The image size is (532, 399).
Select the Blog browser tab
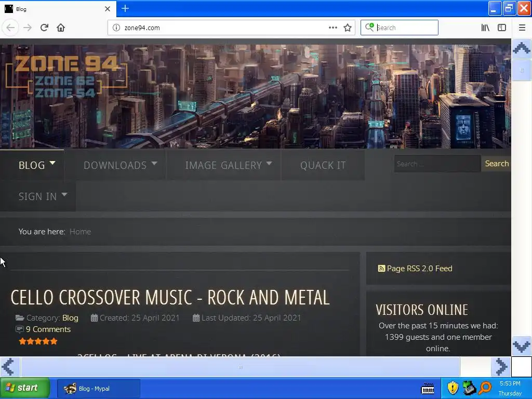[58, 9]
